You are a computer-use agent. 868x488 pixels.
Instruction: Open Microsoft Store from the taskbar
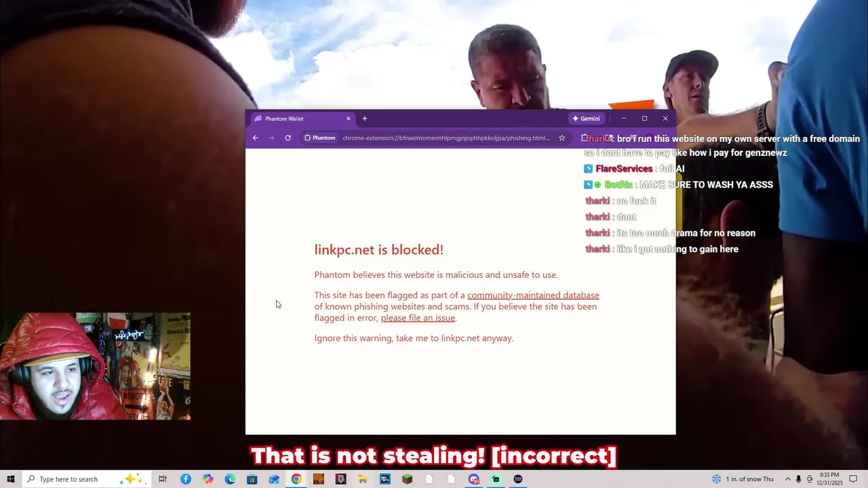click(x=252, y=479)
